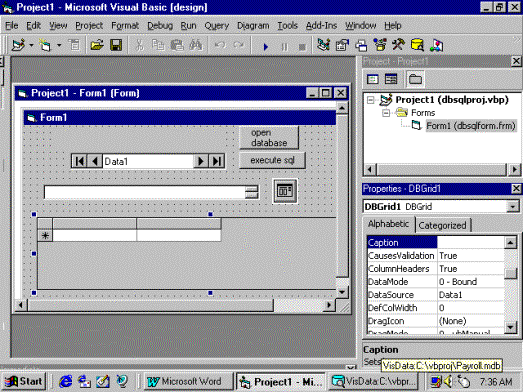Click the 'execute sql' button on form

[x=272, y=160]
